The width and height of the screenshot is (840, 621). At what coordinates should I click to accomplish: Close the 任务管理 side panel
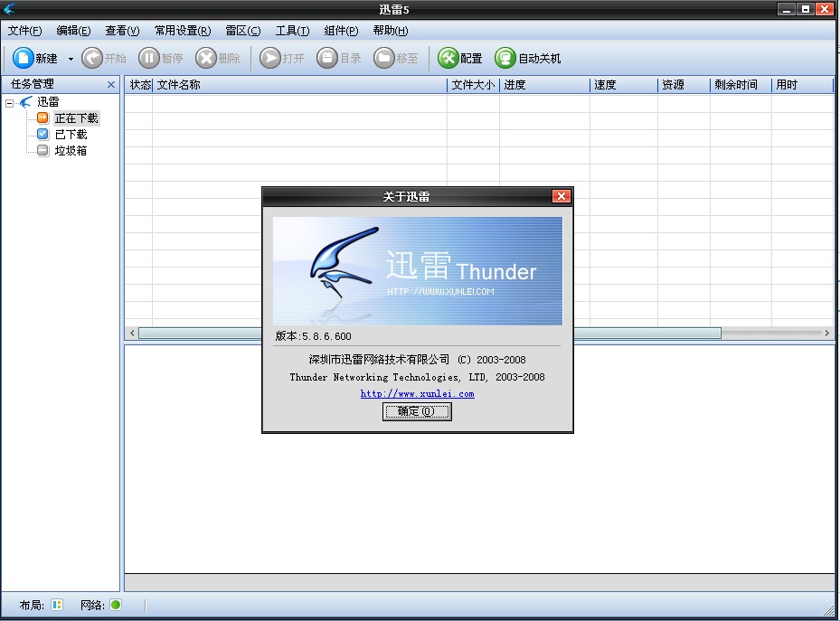(111, 85)
